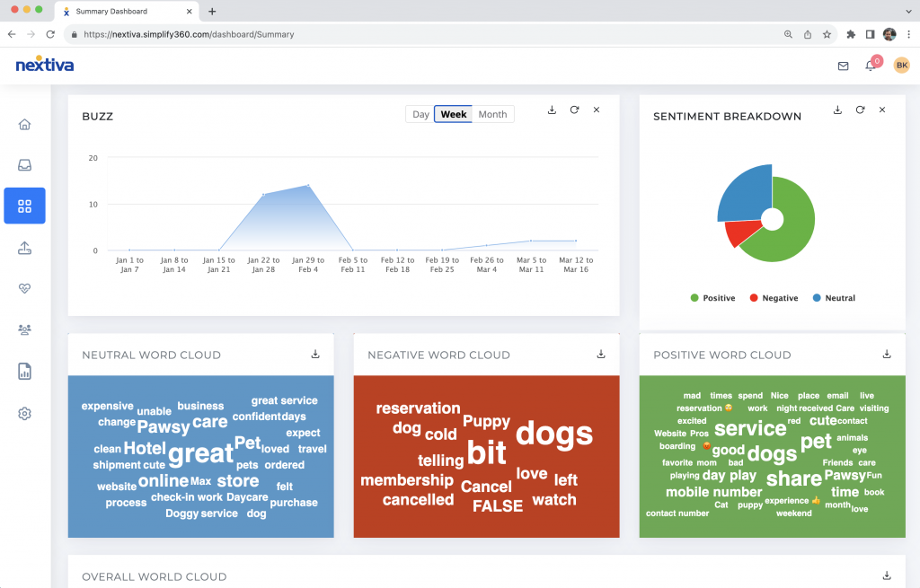
Task: Close the Buzz widget
Action: 597,110
